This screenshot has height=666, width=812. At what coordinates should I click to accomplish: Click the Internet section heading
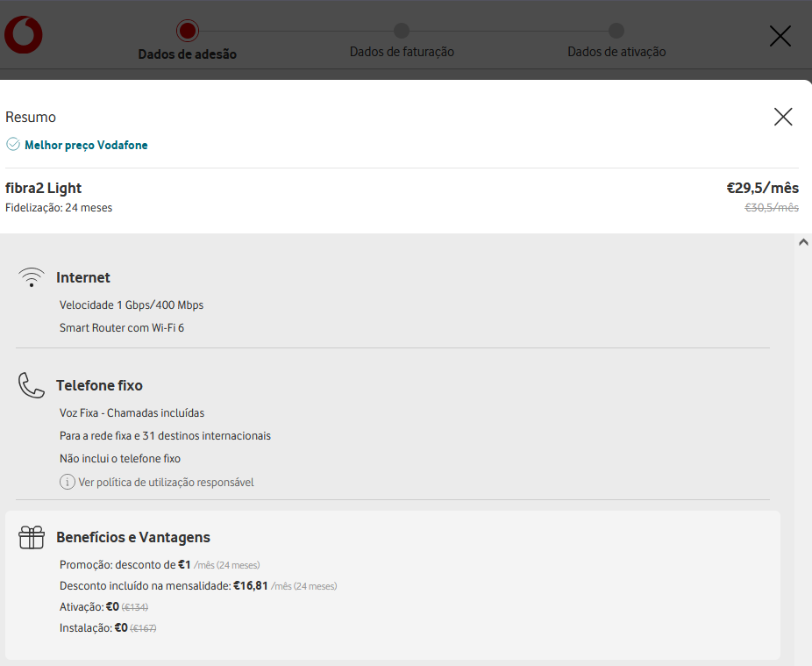point(83,278)
